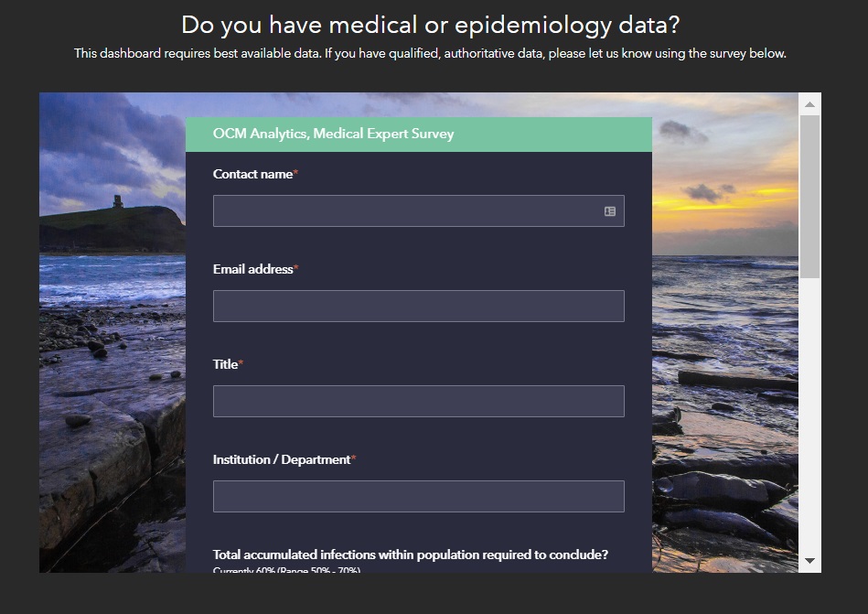868x614 pixels.
Task: Focus the Contact name input field
Action: coord(419,211)
